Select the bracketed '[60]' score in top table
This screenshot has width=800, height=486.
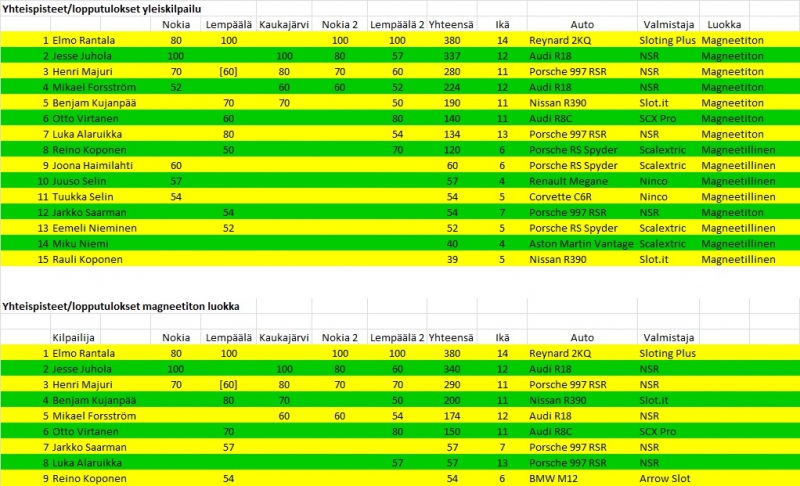(228, 72)
